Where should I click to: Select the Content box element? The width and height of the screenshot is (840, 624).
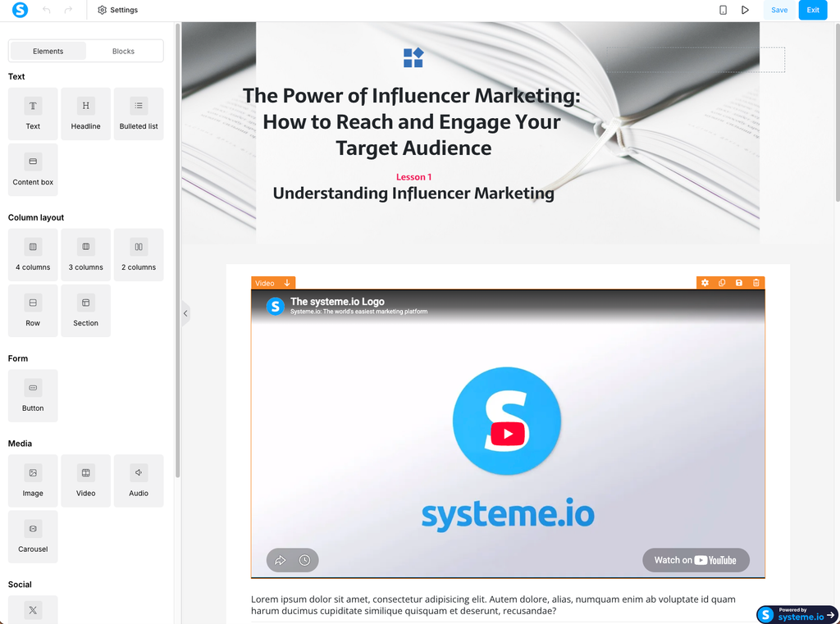coord(33,170)
